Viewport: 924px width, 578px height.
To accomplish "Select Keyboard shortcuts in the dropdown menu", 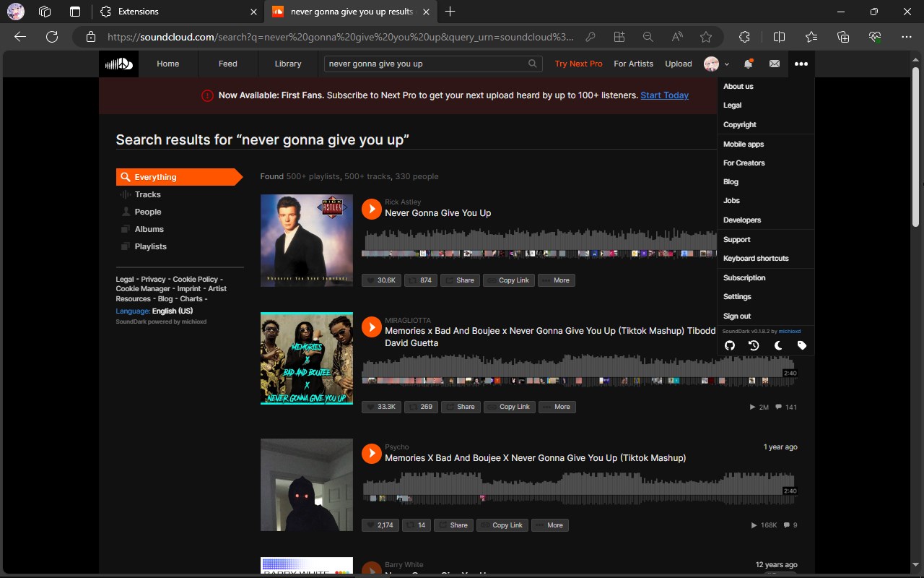I will (x=766, y=259).
